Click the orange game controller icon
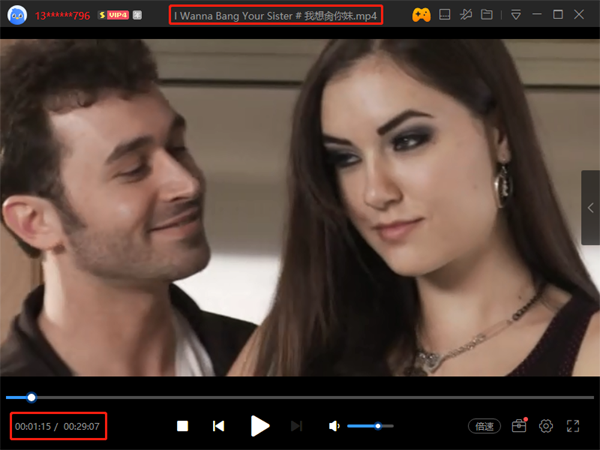The image size is (600, 450). tap(422, 15)
